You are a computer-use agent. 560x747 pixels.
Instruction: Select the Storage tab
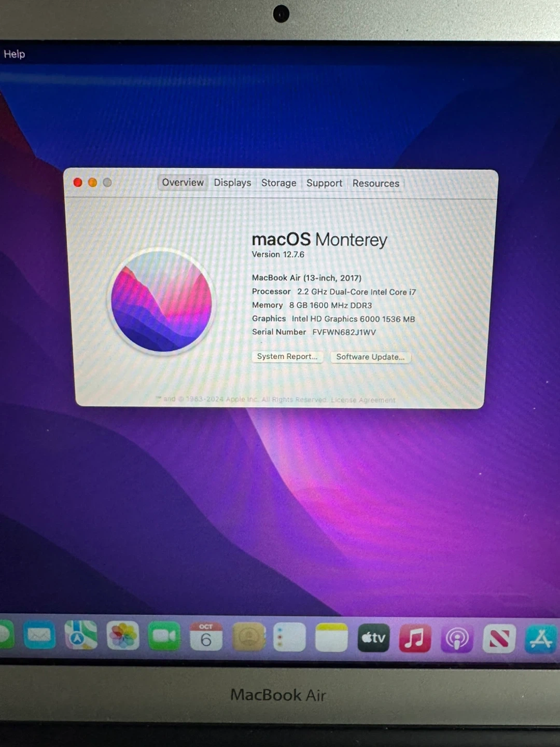[278, 183]
